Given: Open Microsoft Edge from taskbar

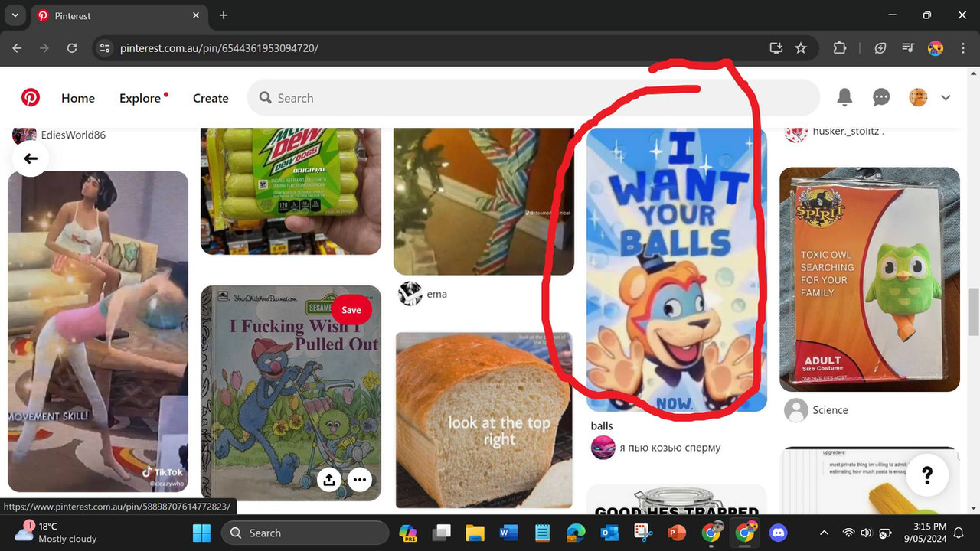Looking at the screenshot, I should (x=577, y=533).
